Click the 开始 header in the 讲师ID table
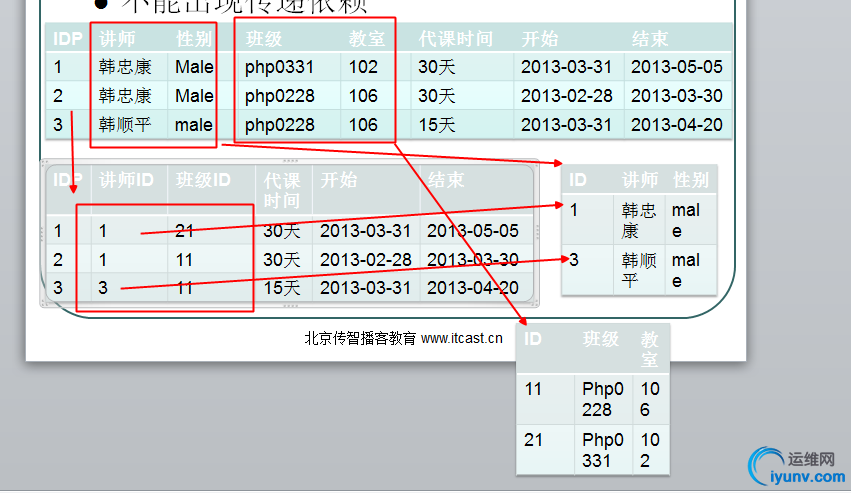The image size is (851, 493). [x=339, y=180]
